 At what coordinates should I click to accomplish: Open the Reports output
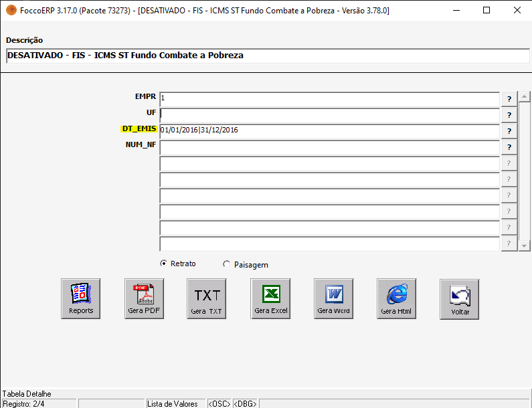(x=81, y=298)
